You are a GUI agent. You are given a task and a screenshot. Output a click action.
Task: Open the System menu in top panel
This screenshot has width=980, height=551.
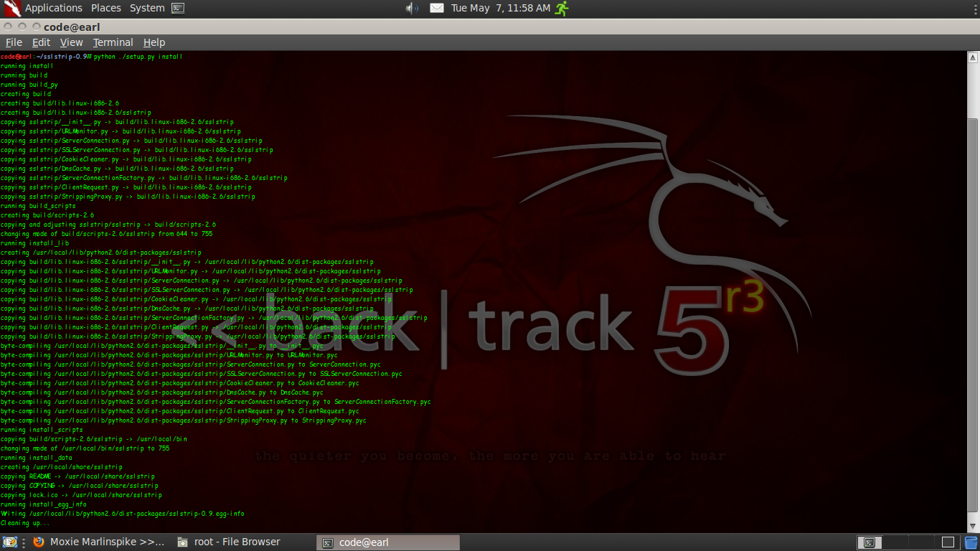click(147, 8)
